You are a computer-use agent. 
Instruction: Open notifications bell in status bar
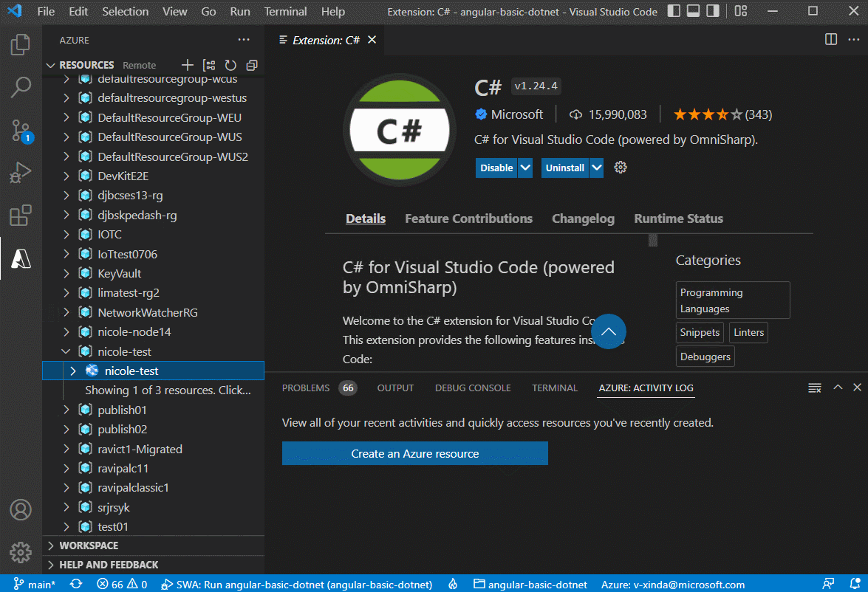tap(855, 584)
